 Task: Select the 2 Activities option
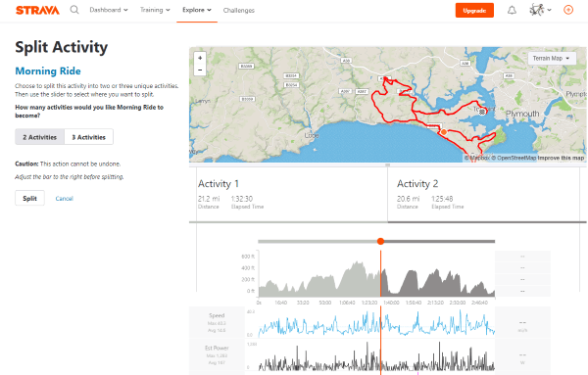40,137
